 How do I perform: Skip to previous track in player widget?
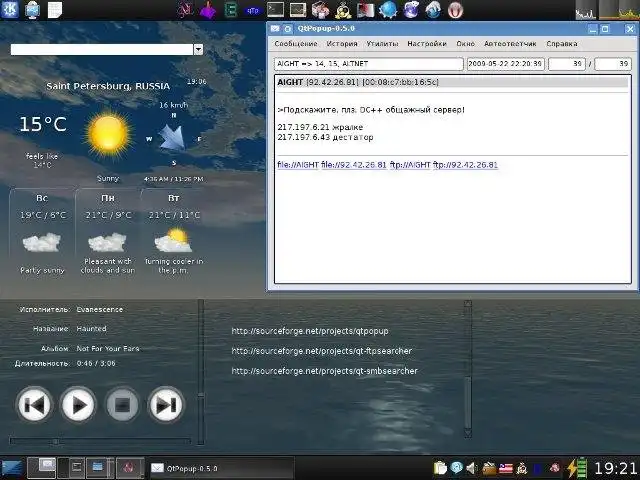click(34, 405)
